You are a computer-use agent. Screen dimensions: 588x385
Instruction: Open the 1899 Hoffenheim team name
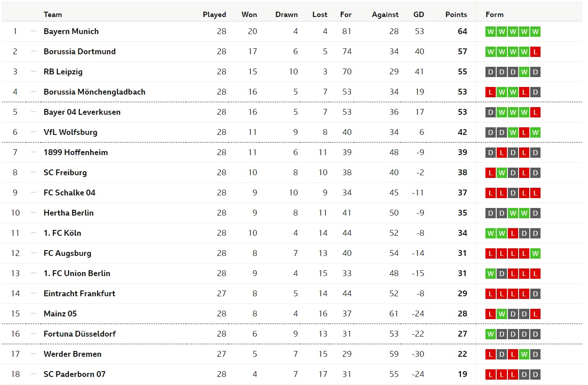(x=76, y=152)
